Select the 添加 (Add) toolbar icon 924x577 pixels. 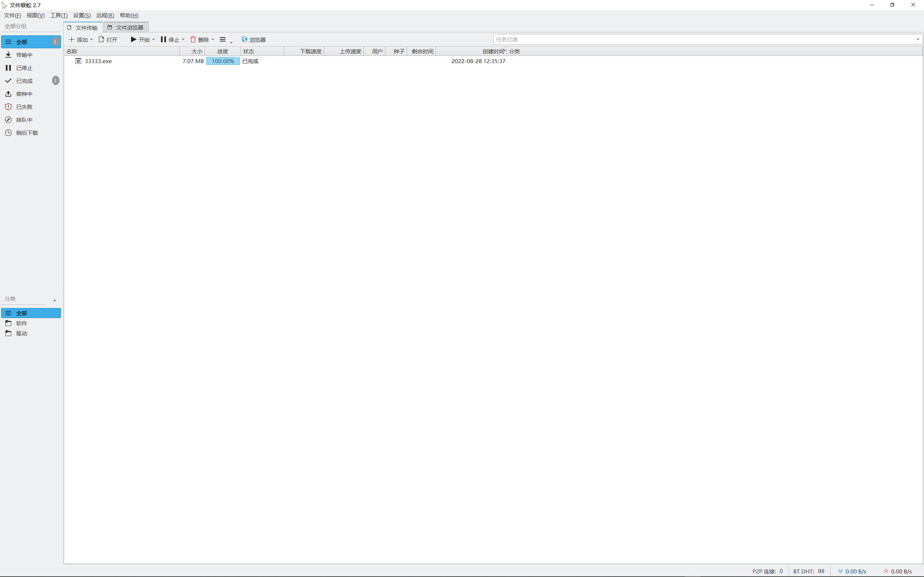click(72, 39)
